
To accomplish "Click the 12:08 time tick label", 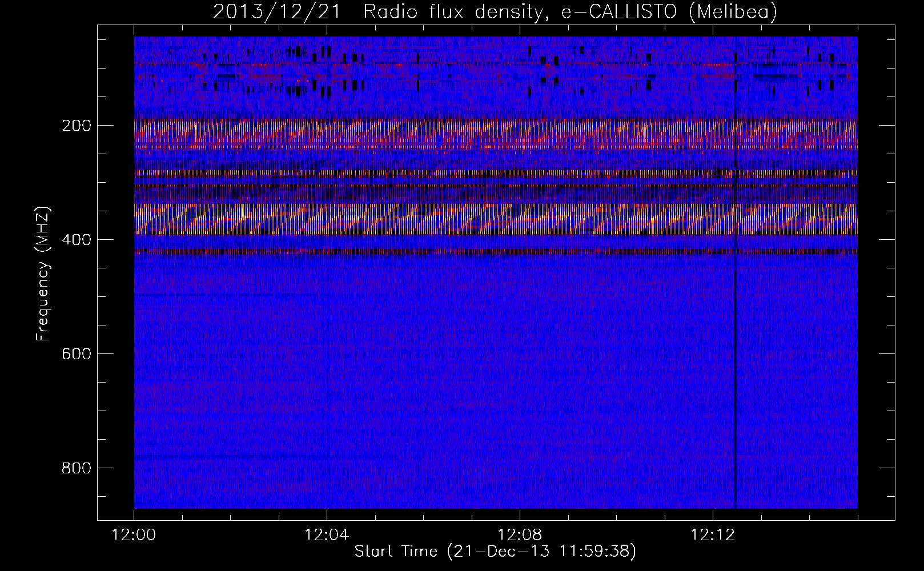I will point(520,535).
